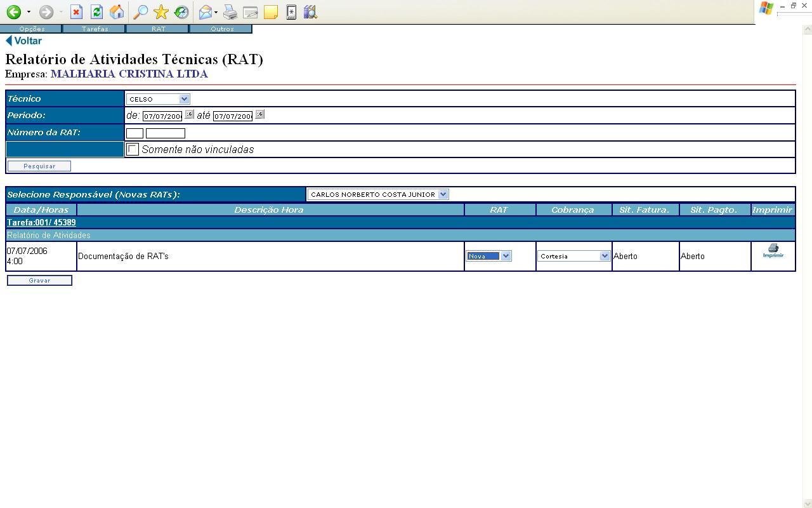Expand the Back button history arrow

(29, 12)
